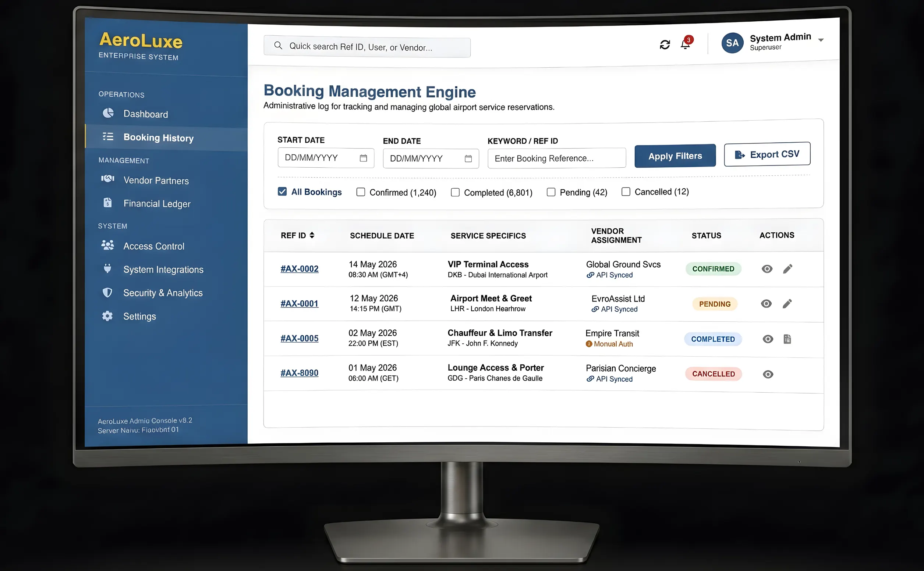Click the Vendor Partners handshake icon
924x571 pixels.
point(108,179)
